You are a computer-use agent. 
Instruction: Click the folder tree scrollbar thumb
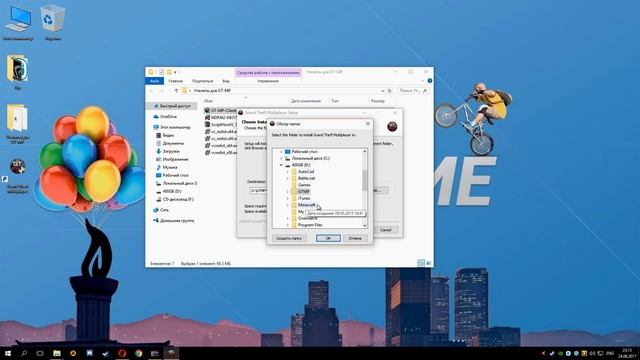pos(364,180)
